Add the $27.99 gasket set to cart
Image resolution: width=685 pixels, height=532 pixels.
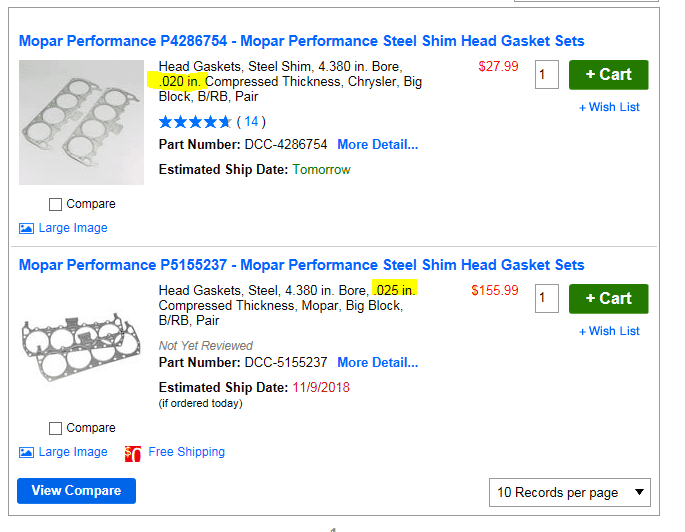[x=608, y=74]
